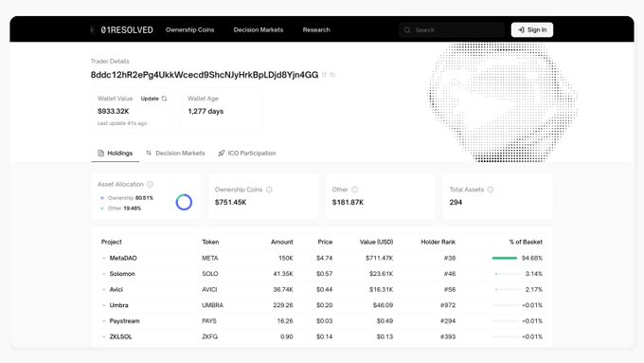
Task: Click the Holdings document icon
Action: [100, 154]
